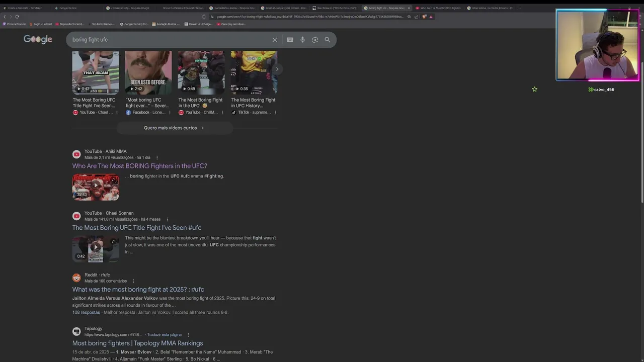Image resolution: width=644 pixels, height=362 pixels.
Task: Play 'THAT ISLAM' short video thumbnail
Action: tap(96, 72)
